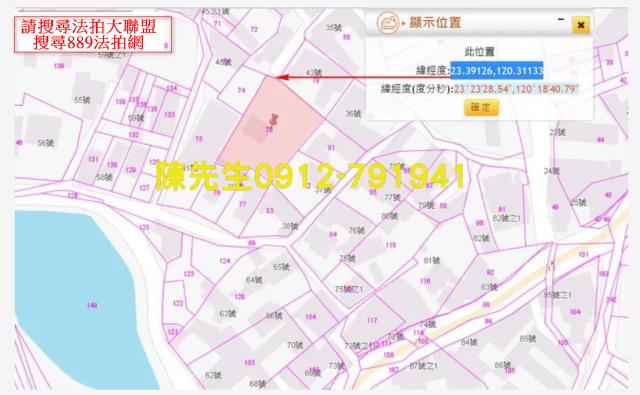Click address label 87號之1
Screen dimensions: 640x395
click(423, 366)
